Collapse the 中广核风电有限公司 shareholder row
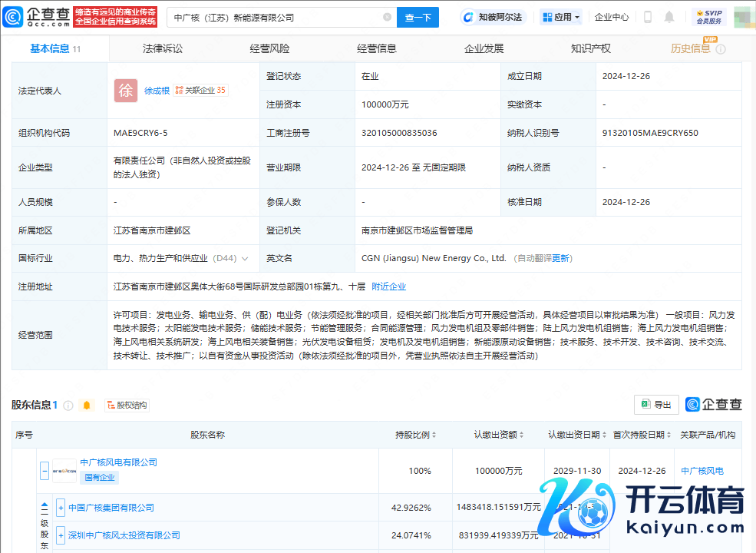The width and height of the screenshot is (756, 553). pyautogui.click(x=45, y=470)
